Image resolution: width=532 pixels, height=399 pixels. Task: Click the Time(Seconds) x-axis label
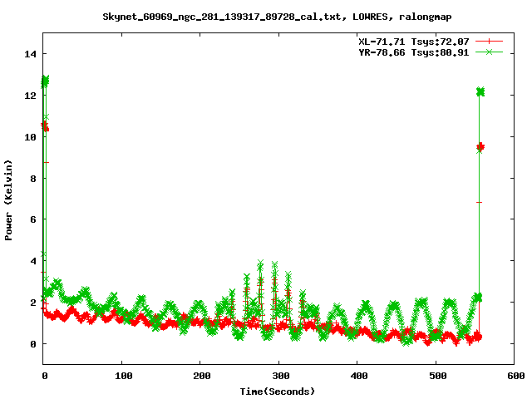pos(277,391)
